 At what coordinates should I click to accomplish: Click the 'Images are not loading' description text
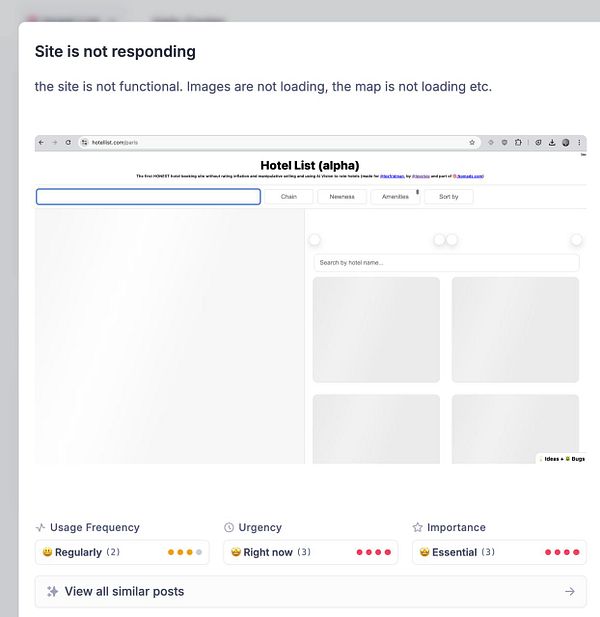[257, 87]
